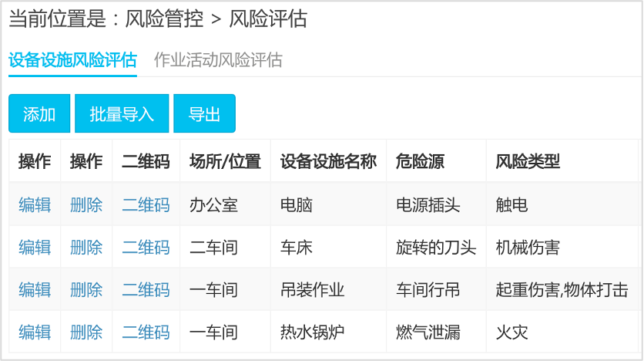The image size is (644, 361).
Task: Switch to 设备设施风险评估 tab
Action: point(72,60)
